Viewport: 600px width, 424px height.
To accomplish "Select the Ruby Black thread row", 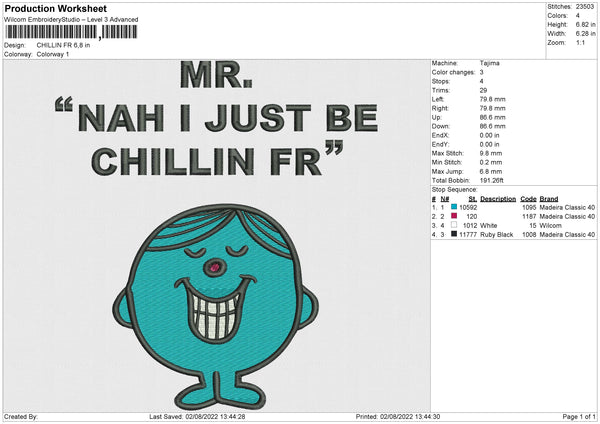I will 497,234.
